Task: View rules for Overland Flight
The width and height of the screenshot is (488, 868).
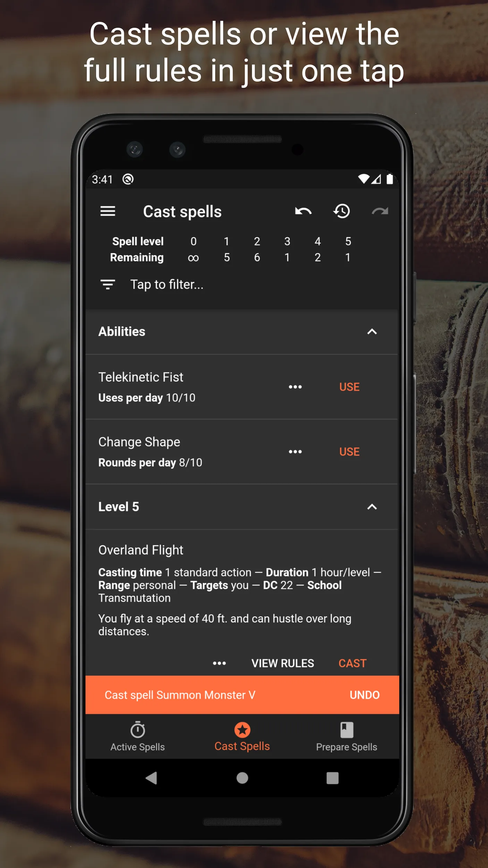Action: pyautogui.click(x=283, y=663)
